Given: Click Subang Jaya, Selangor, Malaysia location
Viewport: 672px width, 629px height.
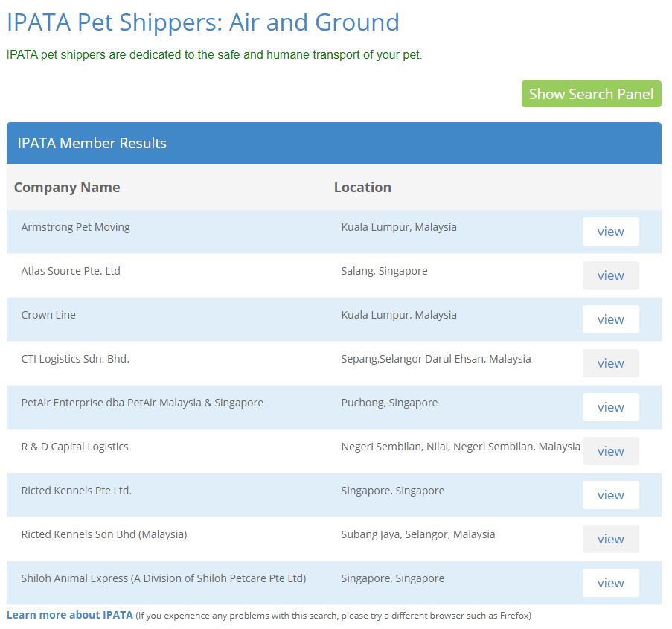Looking at the screenshot, I should (x=417, y=534).
